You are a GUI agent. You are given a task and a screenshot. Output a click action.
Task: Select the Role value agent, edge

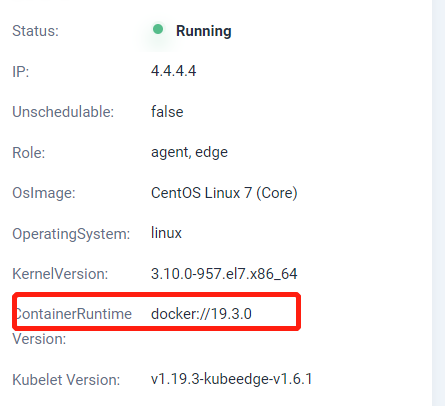pyautogui.click(x=189, y=152)
